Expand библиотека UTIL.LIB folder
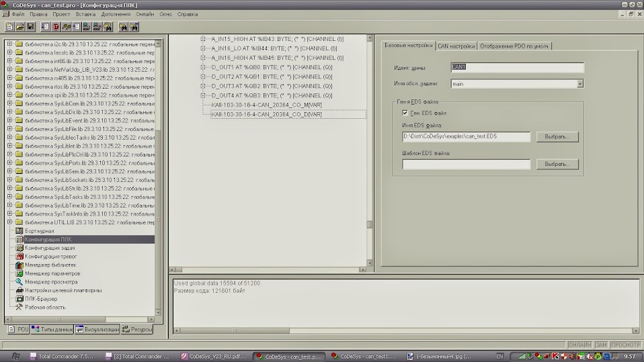This screenshot has height=362, width=644. tap(10, 222)
